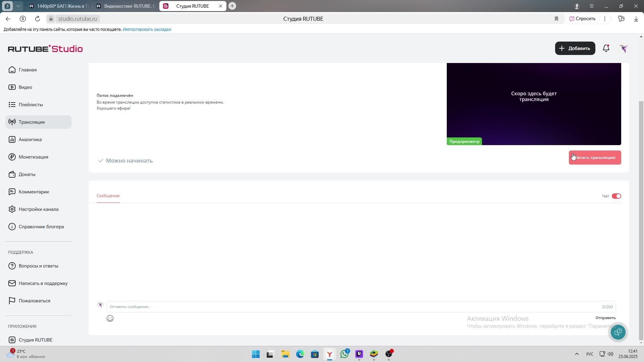Open Настройки канала

(x=39, y=209)
